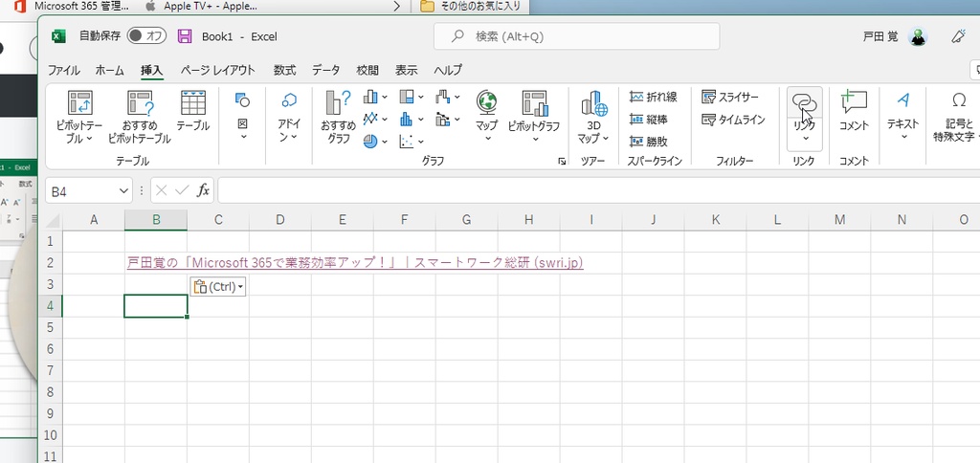Click the Link (リンク) chain icon
This screenshot has height=463, width=980.
[804, 103]
